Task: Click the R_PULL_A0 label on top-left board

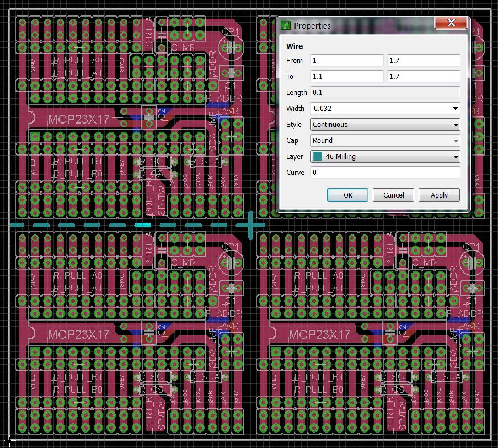Action: [x=78, y=60]
